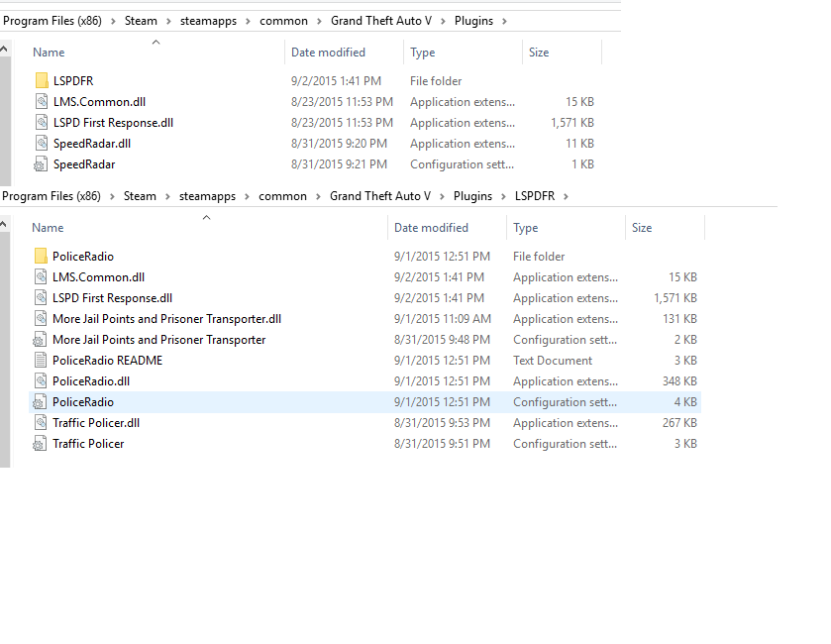The image size is (831, 644).
Task: Expand chevron after Plugins in Plugins window
Action: pyautogui.click(x=504, y=21)
